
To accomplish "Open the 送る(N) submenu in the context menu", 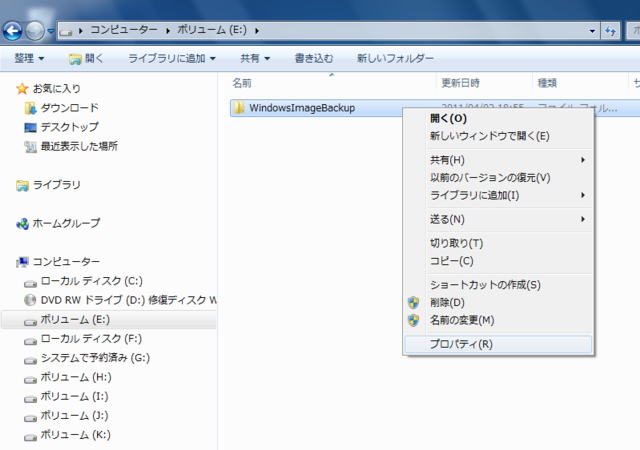I will [498, 219].
